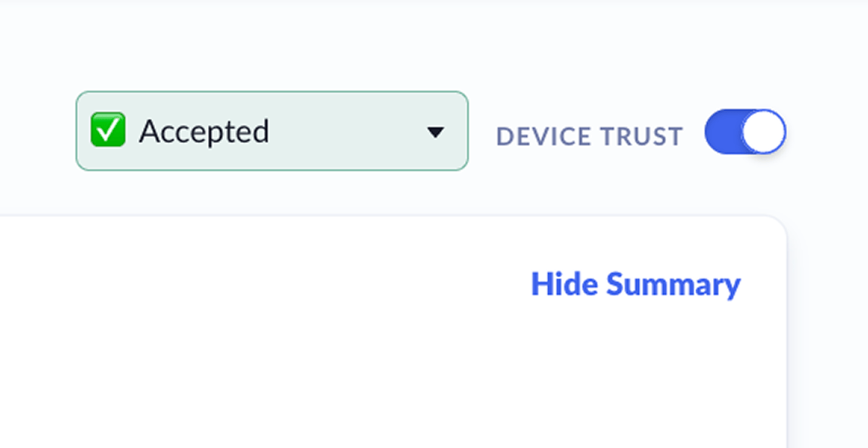868x448 pixels.
Task: Click the Hide Summary link
Action: click(x=635, y=284)
